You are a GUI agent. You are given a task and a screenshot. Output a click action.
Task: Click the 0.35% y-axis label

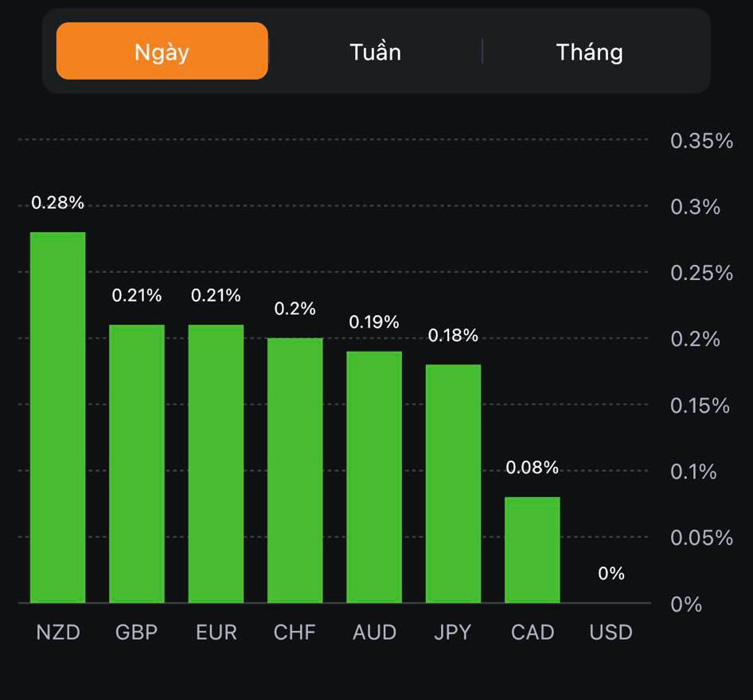[x=701, y=141]
